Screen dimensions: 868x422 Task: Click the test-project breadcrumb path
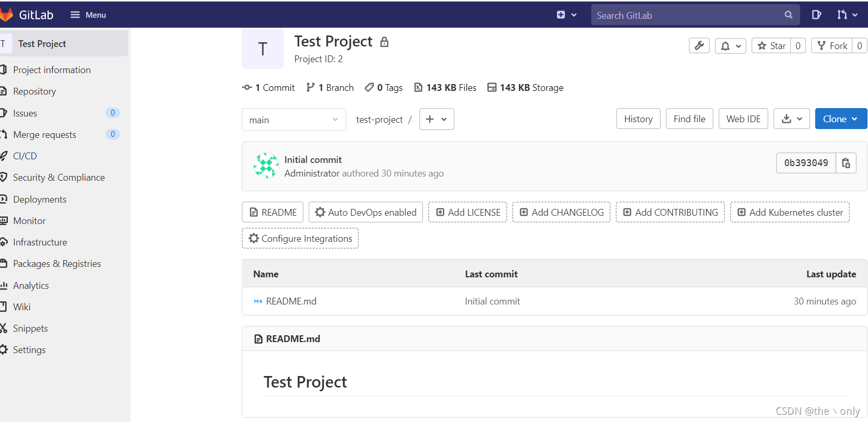(x=380, y=120)
